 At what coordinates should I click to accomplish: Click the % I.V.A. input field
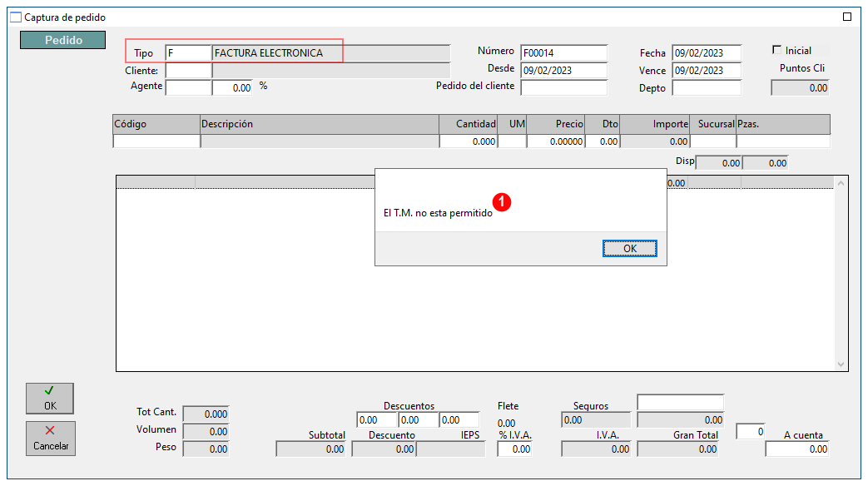click(x=515, y=449)
